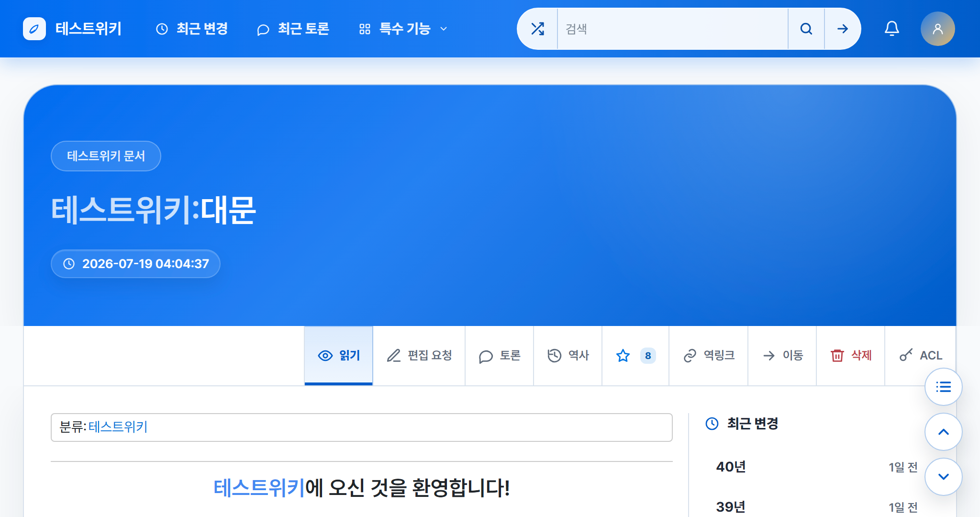
Task: Jump to top with the up chevron button
Action: (x=943, y=432)
